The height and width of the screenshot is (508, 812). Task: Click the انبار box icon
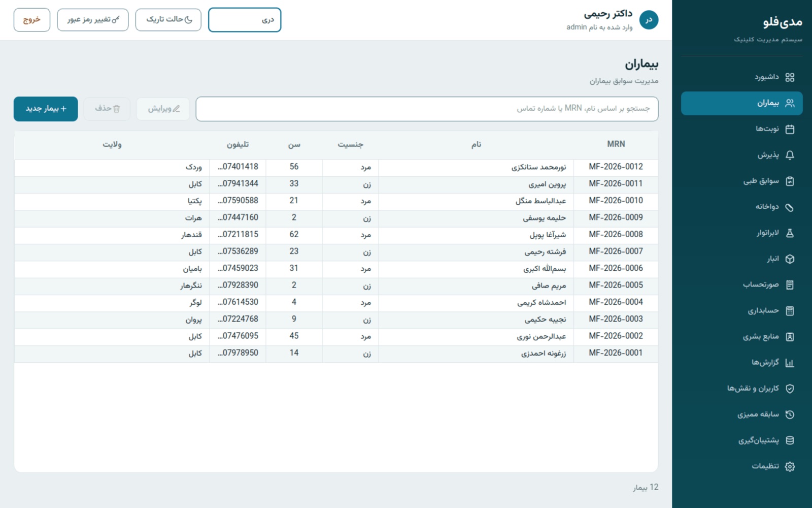click(x=790, y=259)
